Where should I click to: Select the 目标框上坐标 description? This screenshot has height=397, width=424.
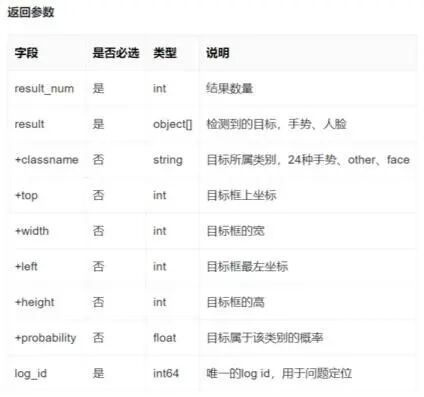[241, 195]
